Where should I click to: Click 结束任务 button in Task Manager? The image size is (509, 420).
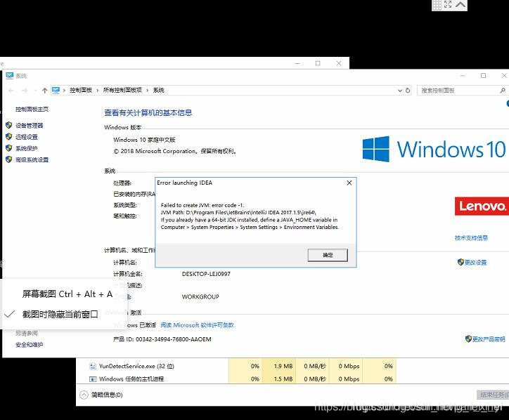pos(493,395)
